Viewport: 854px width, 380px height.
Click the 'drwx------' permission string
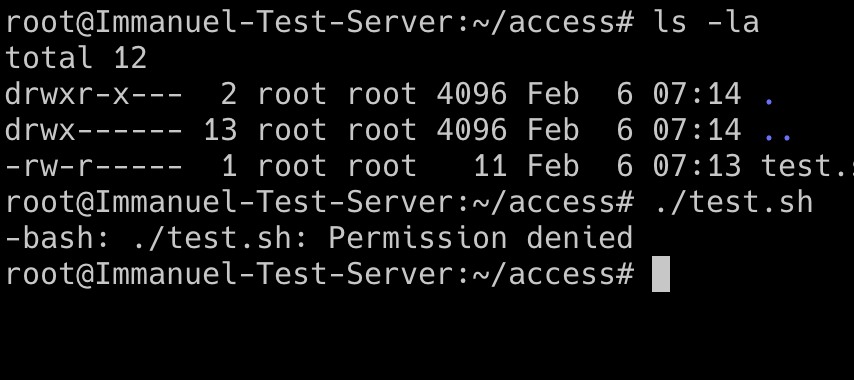pos(94,130)
